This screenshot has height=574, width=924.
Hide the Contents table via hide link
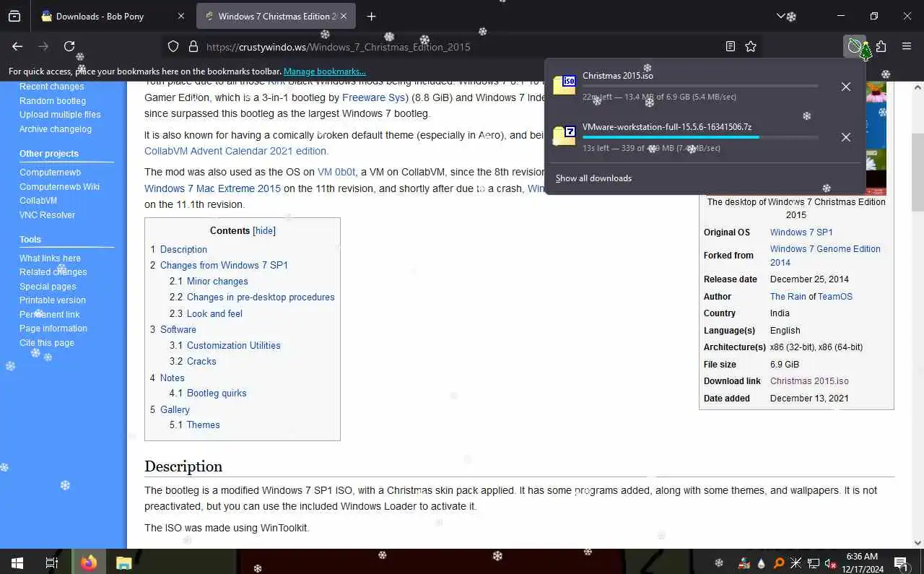pos(264,230)
